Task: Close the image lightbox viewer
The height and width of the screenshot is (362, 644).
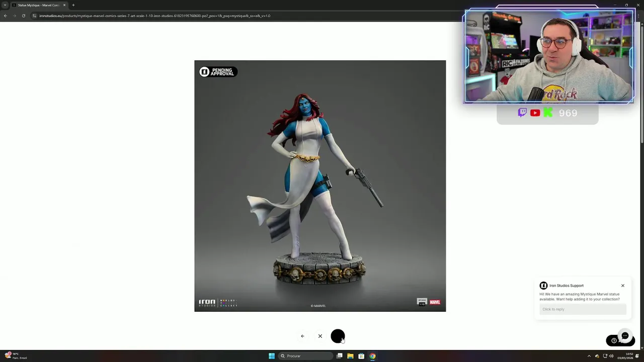Action: (x=320, y=336)
